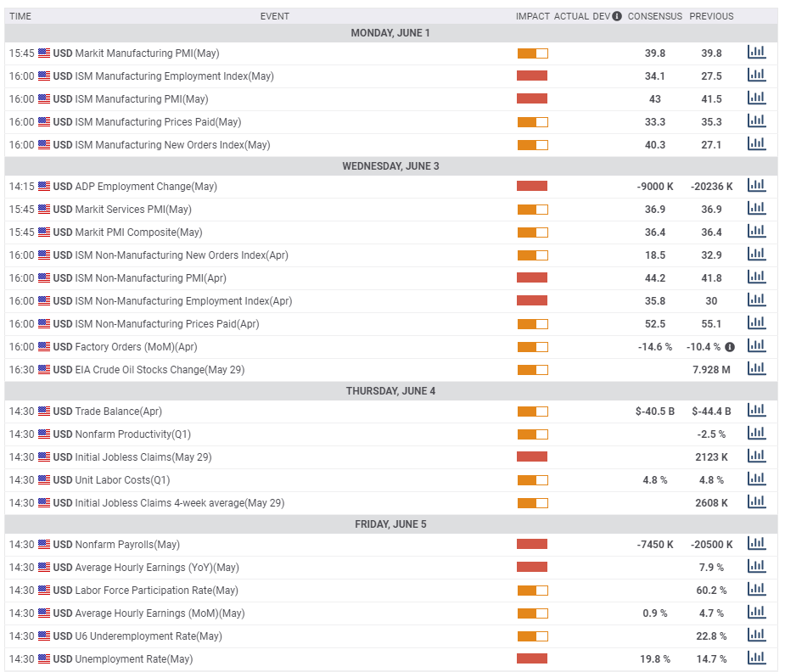The height and width of the screenshot is (672, 785).
Task: Click chart icon for ADP Employment Change
Action: coord(756,186)
